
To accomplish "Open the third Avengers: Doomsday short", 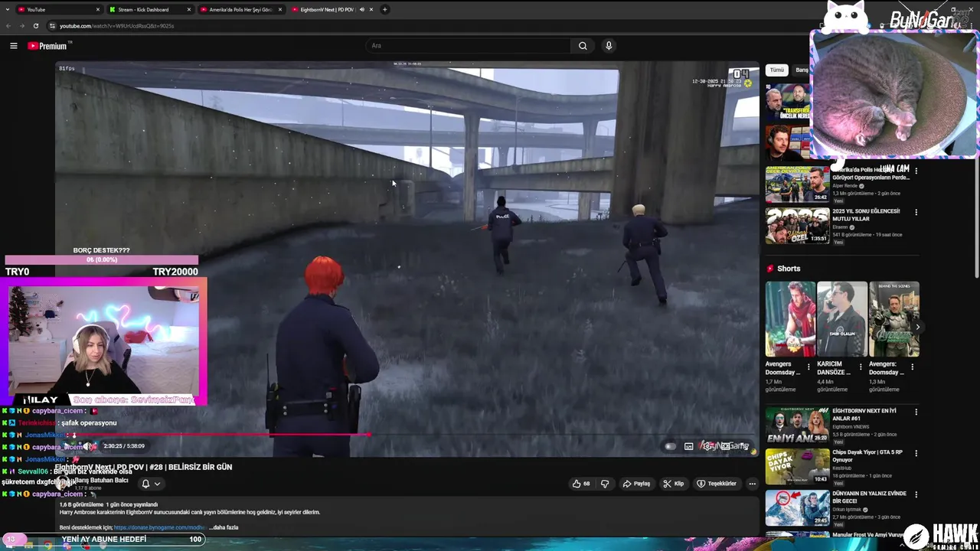I will [893, 319].
